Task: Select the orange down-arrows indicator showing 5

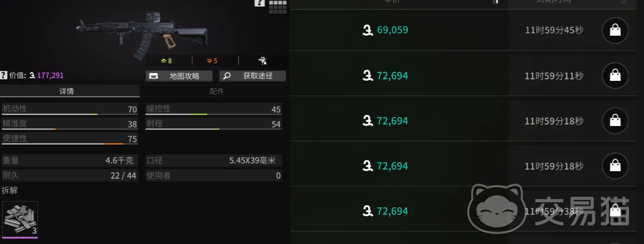Action: click(212, 61)
